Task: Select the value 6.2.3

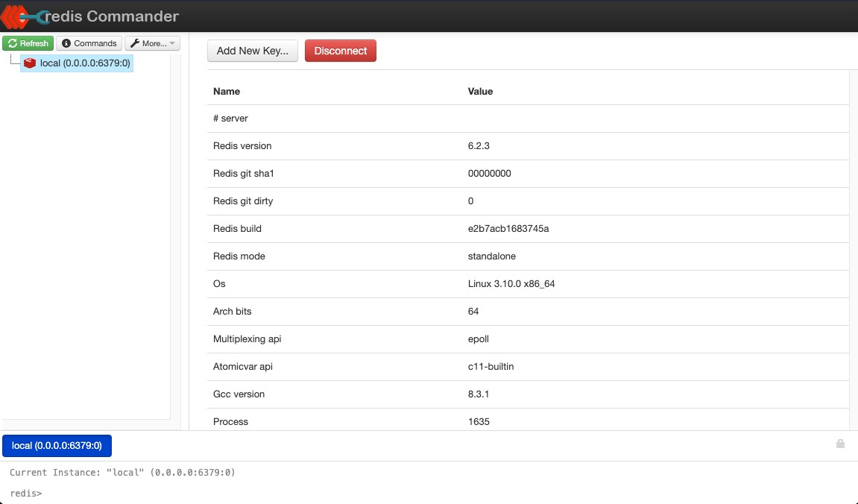Action: [x=479, y=145]
